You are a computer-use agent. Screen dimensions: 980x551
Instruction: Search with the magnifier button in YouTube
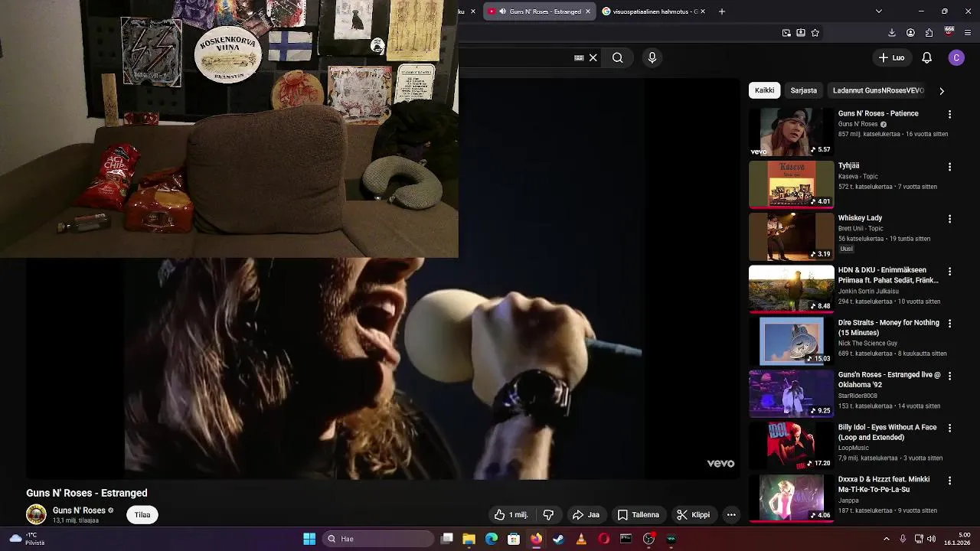[x=617, y=57]
